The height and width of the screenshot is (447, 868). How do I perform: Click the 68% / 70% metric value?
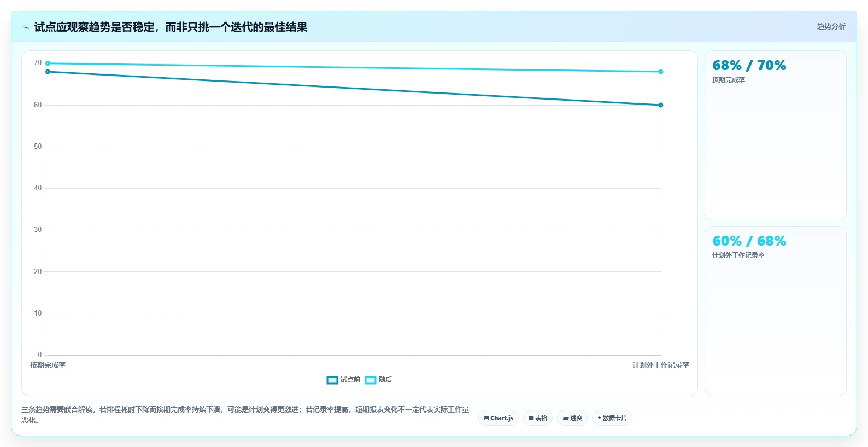pyautogui.click(x=749, y=66)
